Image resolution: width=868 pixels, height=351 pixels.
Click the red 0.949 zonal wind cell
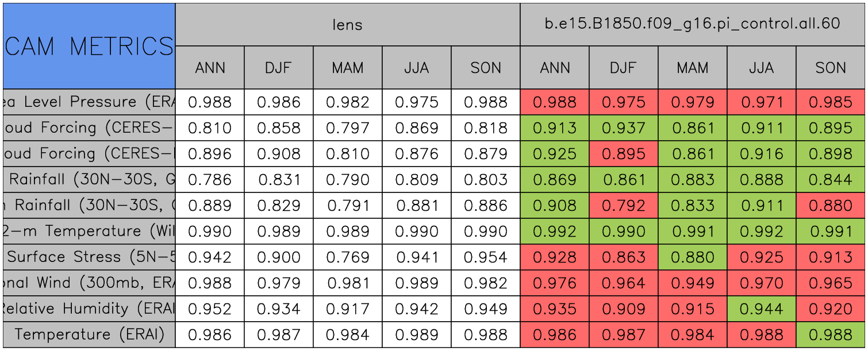693,283
